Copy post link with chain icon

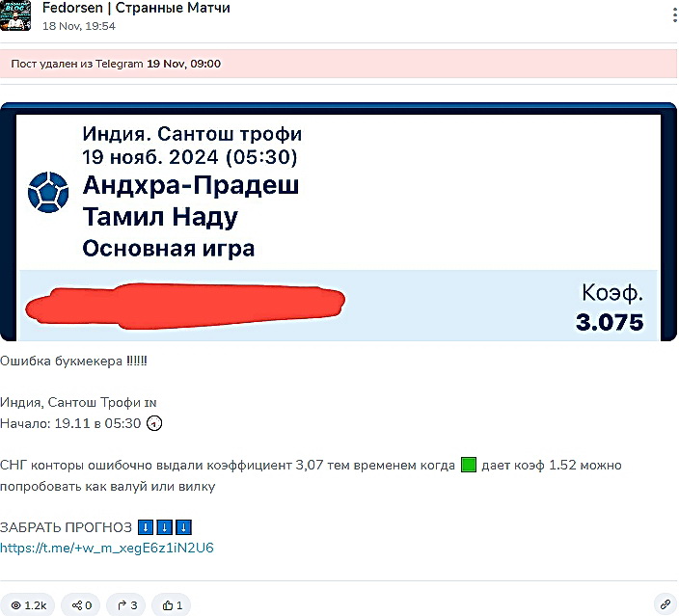click(x=665, y=604)
